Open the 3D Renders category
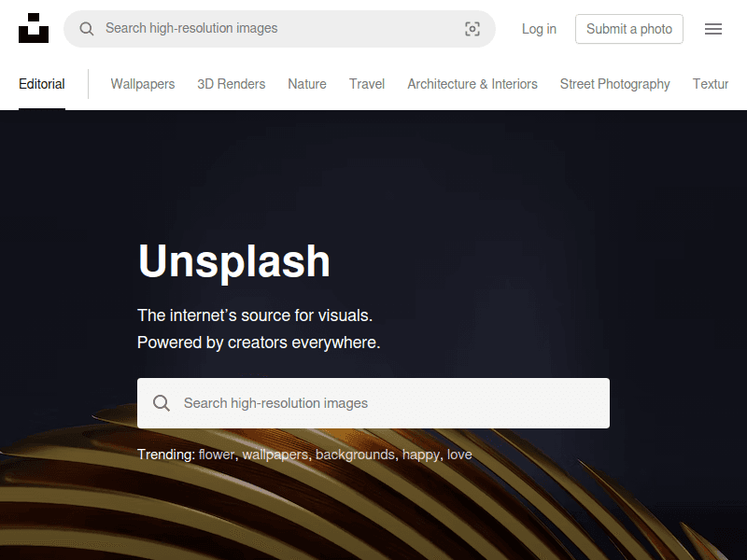 (x=232, y=84)
